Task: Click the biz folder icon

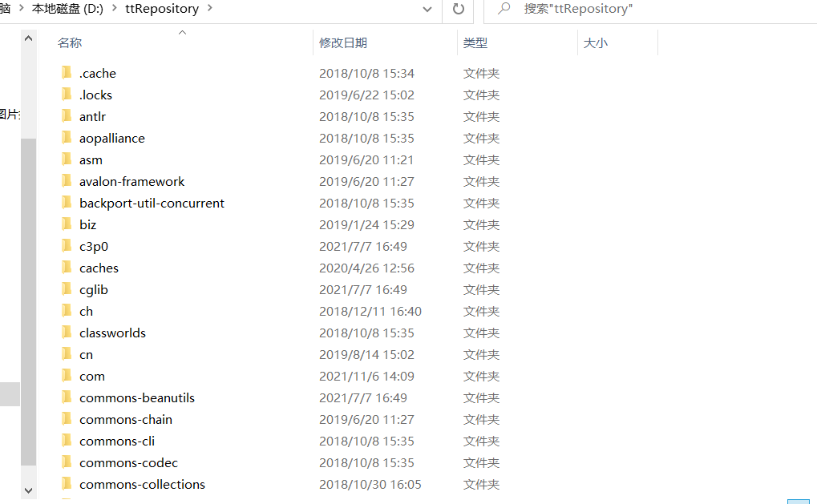Action: [x=67, y=224]
